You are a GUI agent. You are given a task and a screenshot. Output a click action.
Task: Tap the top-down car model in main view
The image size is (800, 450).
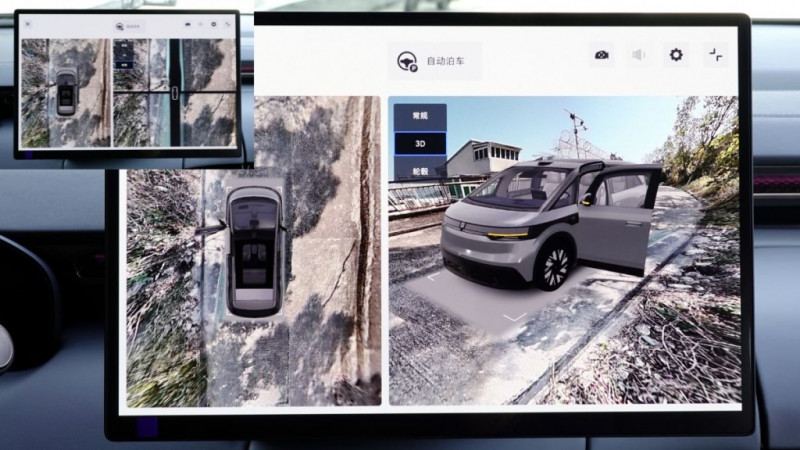pos(254,252)
